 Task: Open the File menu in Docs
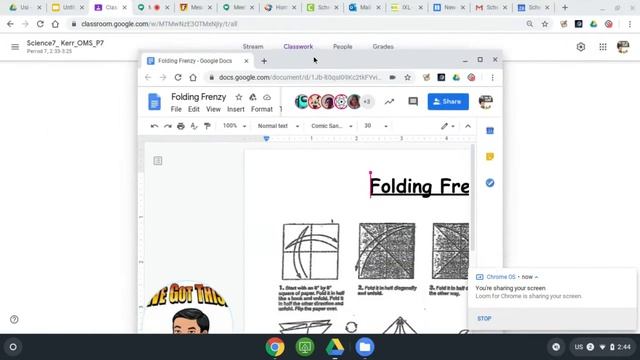point(176,109)
